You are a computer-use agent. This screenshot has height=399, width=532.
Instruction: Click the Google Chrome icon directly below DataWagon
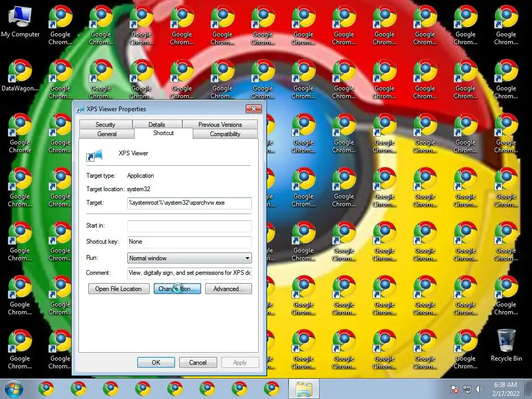[x=20, y=133]
